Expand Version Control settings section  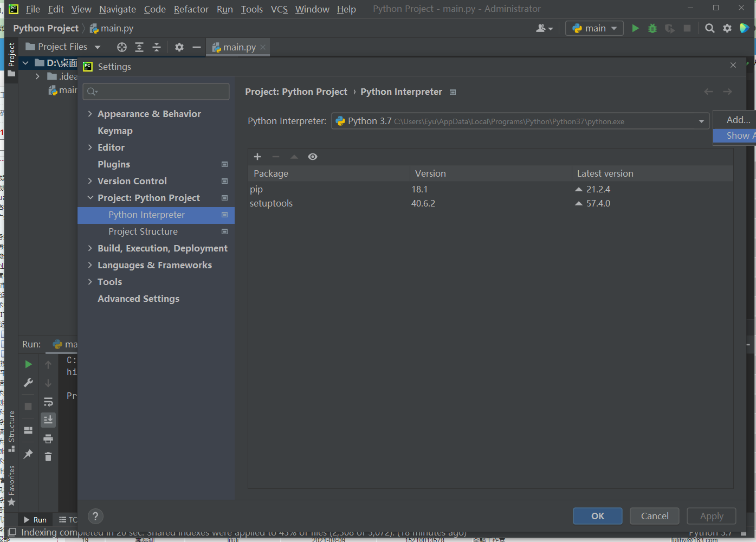tap(90, 181)
